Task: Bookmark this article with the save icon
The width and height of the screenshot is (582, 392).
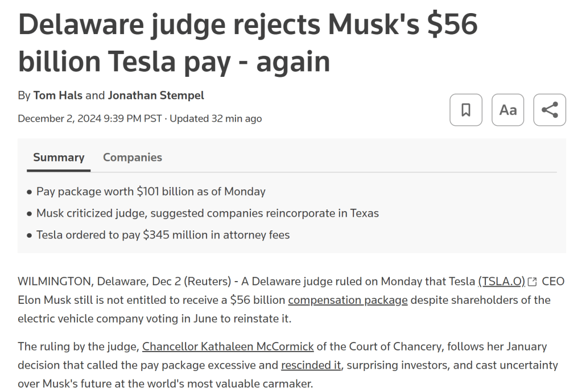Action: click(x=465, y=110)
